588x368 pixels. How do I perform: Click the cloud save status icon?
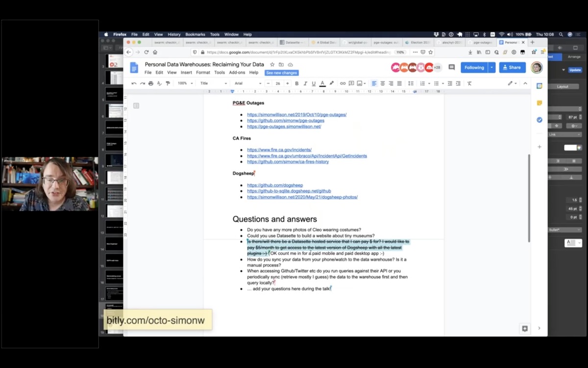coord(290,64)
